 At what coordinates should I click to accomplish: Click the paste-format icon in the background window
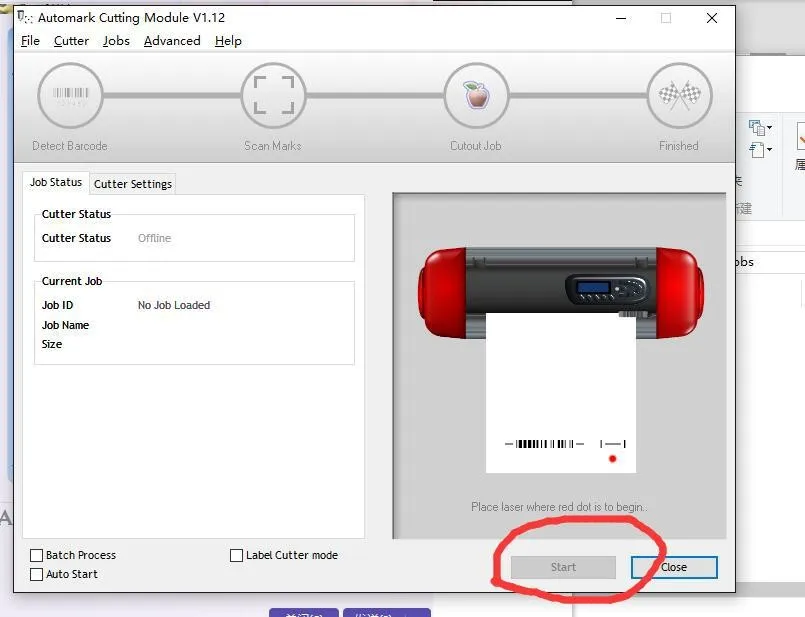756,150
